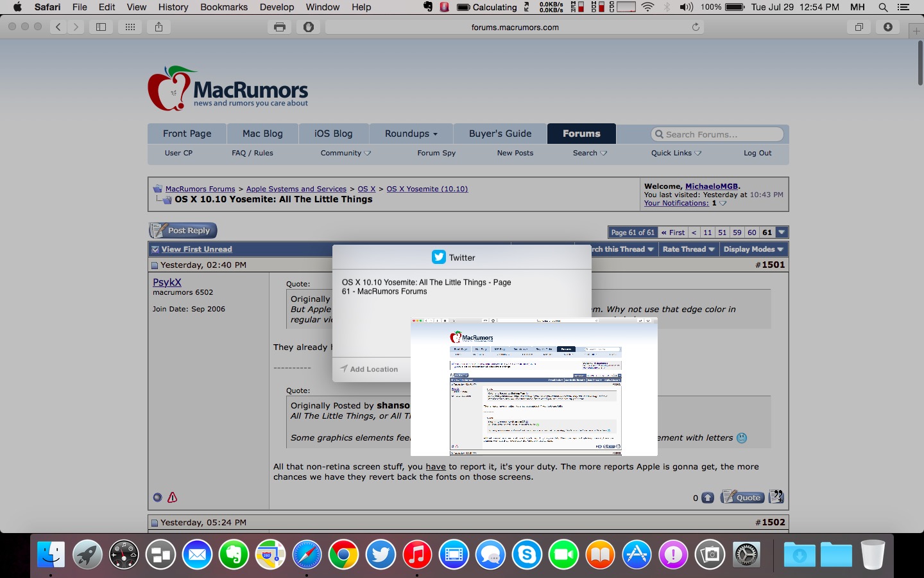Click the MacRumors logo
Image resolution: width=924 pixels, height=578 pixels.
[x=228, y=89]
